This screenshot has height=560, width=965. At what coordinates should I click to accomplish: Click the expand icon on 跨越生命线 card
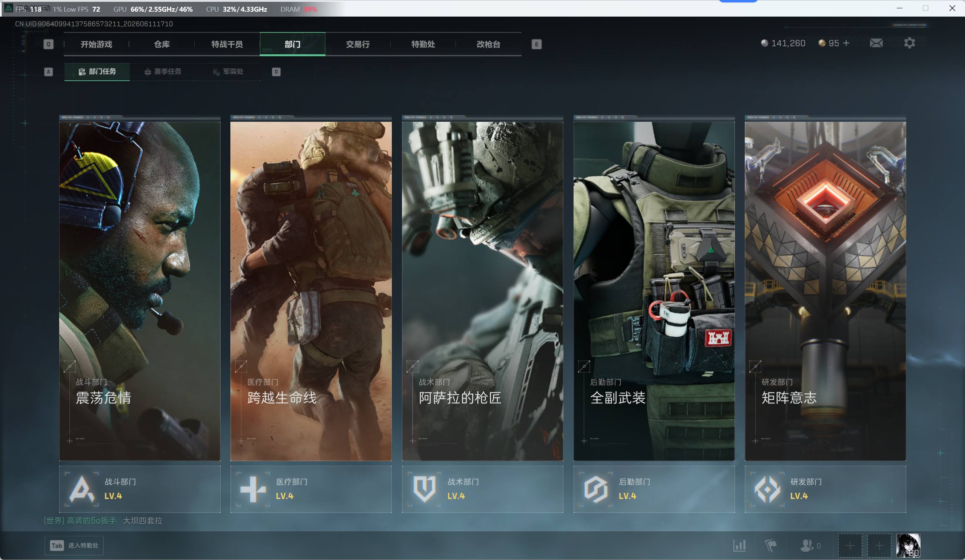[x=241, y=367]
